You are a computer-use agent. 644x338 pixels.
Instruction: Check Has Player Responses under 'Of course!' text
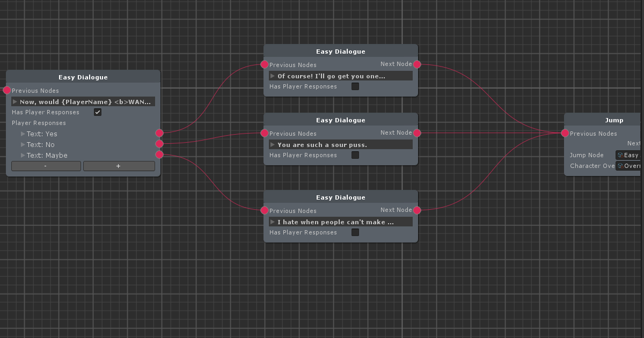(355, 86)
